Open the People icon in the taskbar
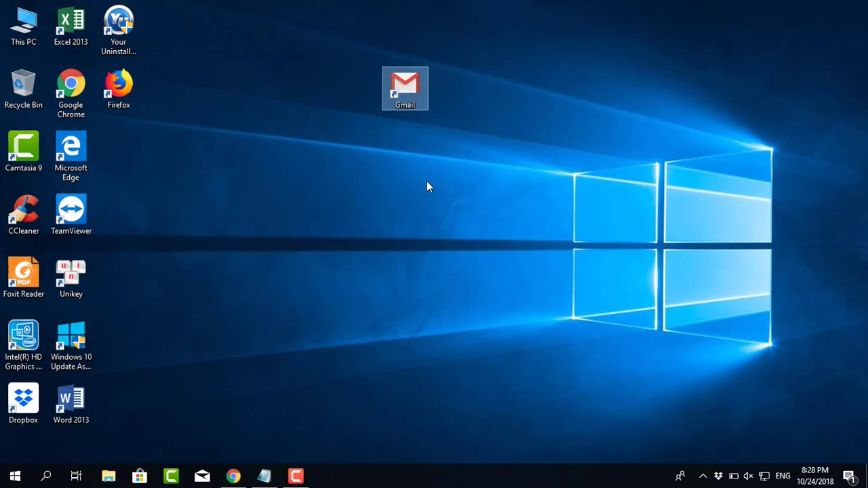 pos(680,476)
